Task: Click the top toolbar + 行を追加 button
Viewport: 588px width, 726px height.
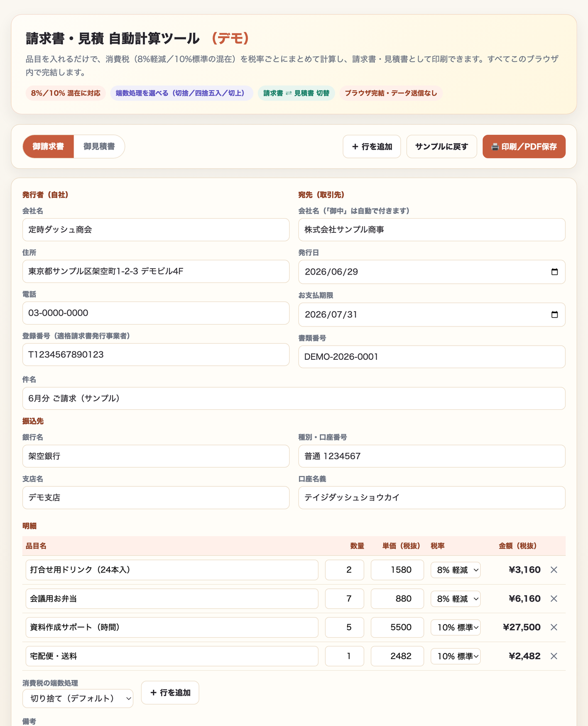Action: (x=372, y=147)
